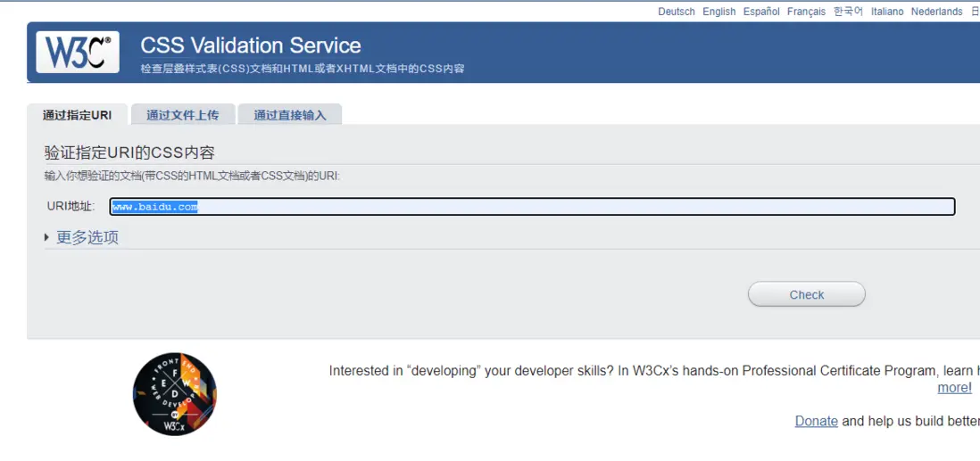Image resolution: width=980 pixels, height=461 pixels.
Task: Click the W3C logo
Action: [x=78, y=53]
